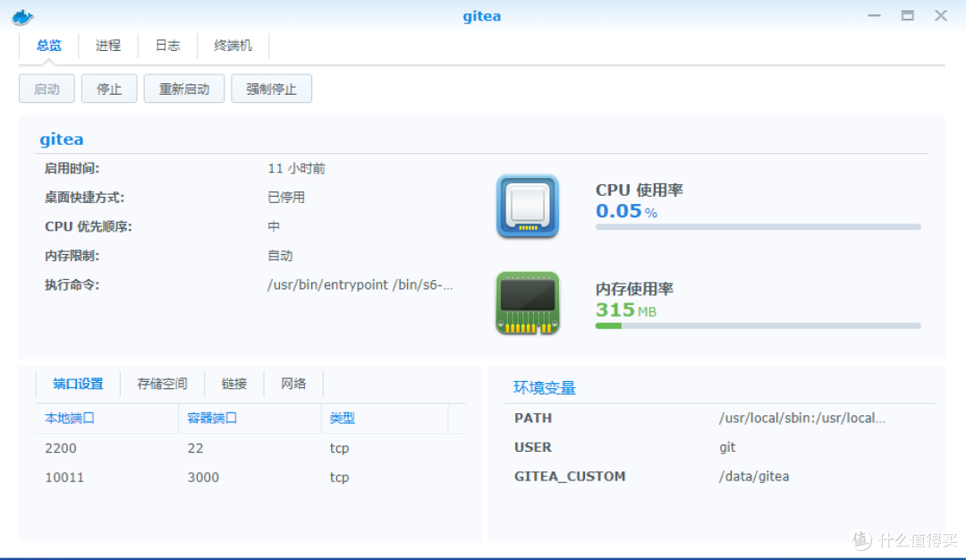966x560 pixels.
Task: Click the 停止 button
Action: pos(109,88)
